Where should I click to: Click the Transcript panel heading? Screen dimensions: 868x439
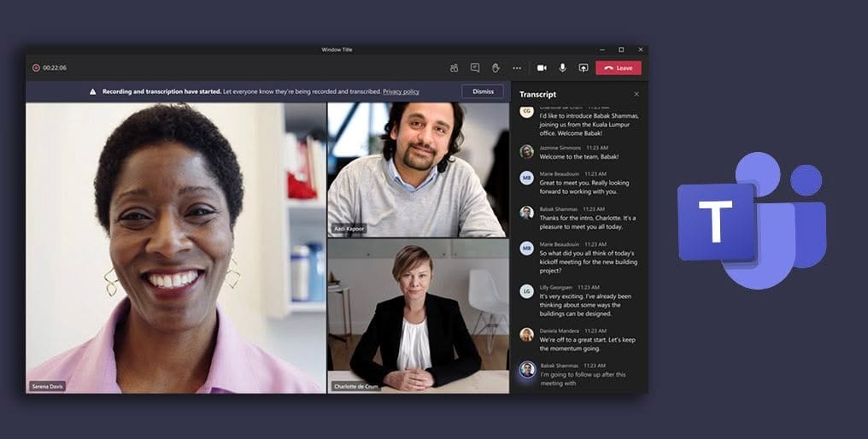pyautogui.click(x=537, y=94)
